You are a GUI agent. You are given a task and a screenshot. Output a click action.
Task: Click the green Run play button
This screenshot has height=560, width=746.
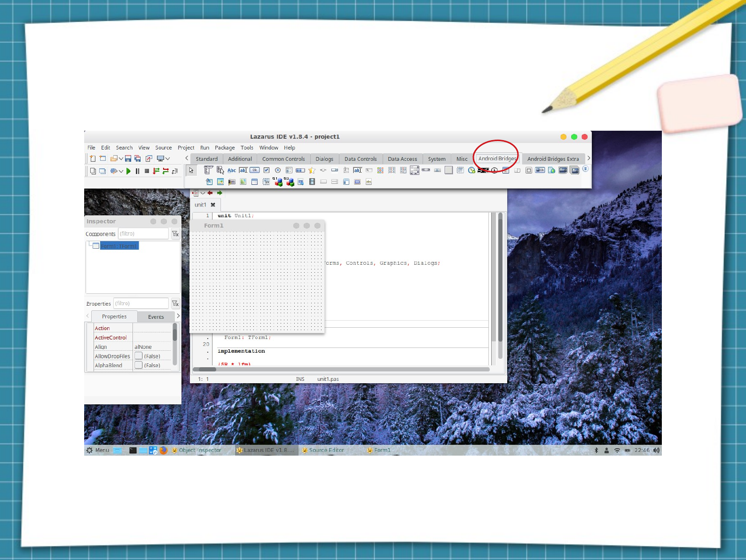coord(128,171)
